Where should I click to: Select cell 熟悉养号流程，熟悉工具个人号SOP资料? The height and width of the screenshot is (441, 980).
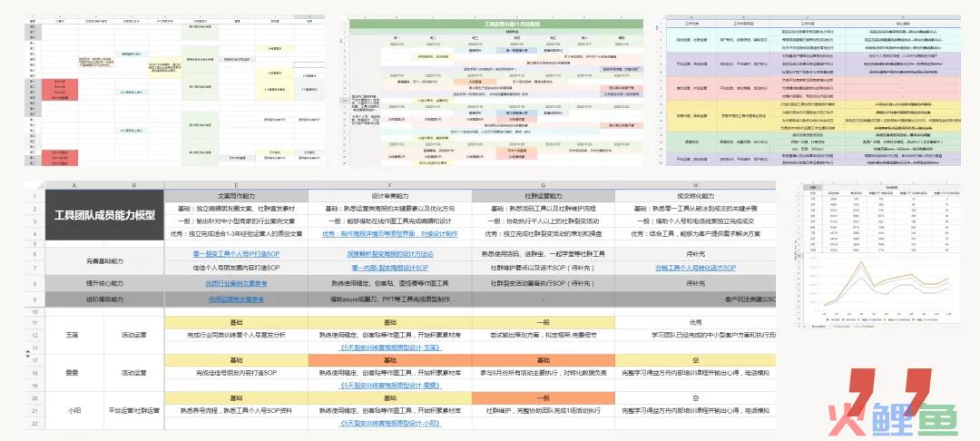coord(236,411)
